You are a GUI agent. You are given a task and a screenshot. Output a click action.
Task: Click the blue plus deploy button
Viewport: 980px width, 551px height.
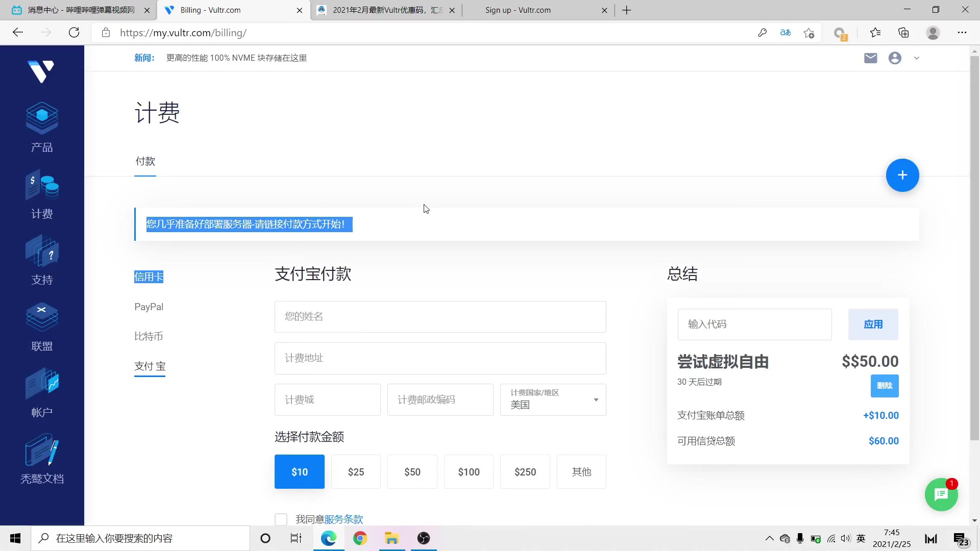(x=902, y=176)
